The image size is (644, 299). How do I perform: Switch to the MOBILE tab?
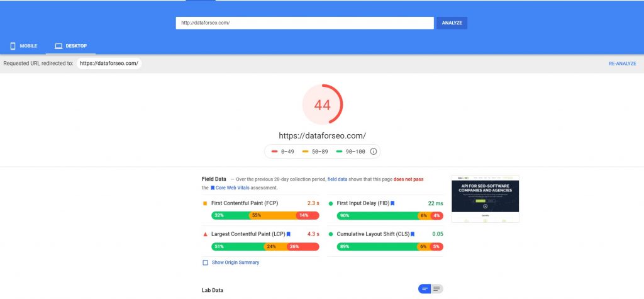23,46
